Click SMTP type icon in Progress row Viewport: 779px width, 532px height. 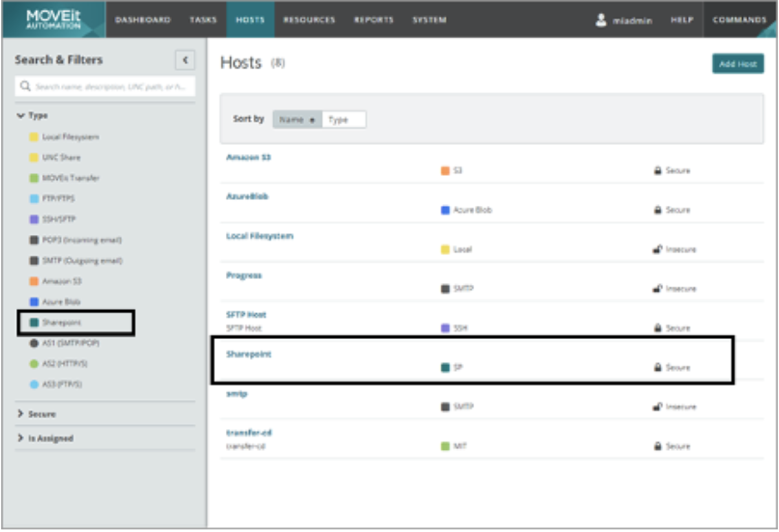445,289
